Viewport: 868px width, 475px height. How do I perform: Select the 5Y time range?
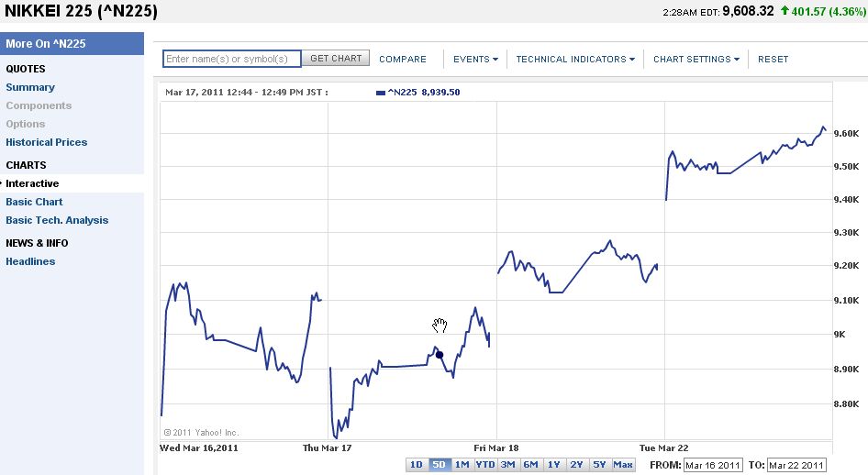pos(599,465)
